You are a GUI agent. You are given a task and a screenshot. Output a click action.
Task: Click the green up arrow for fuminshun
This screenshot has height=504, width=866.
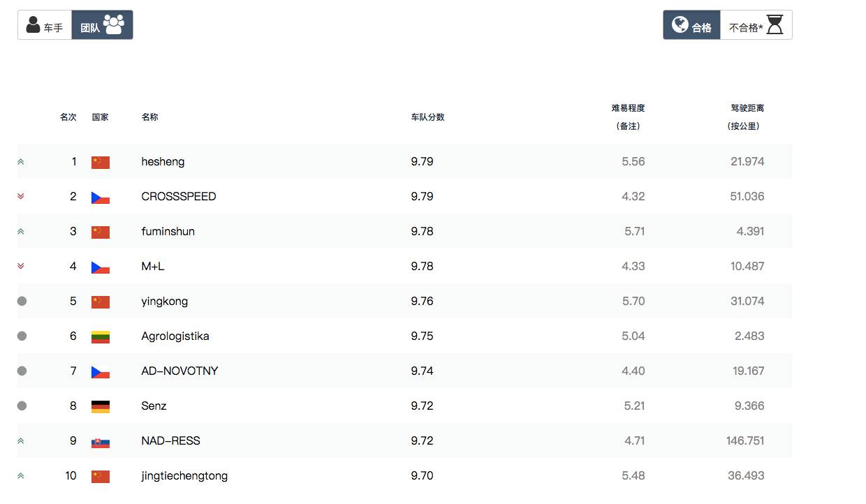[x=21, y=231]
